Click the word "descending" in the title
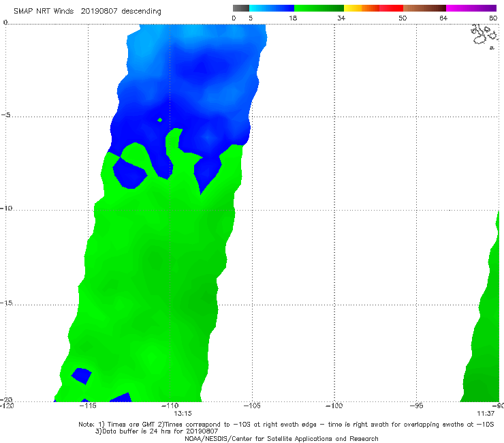Screen dimensions: 504x443 [x=142, y=12]
